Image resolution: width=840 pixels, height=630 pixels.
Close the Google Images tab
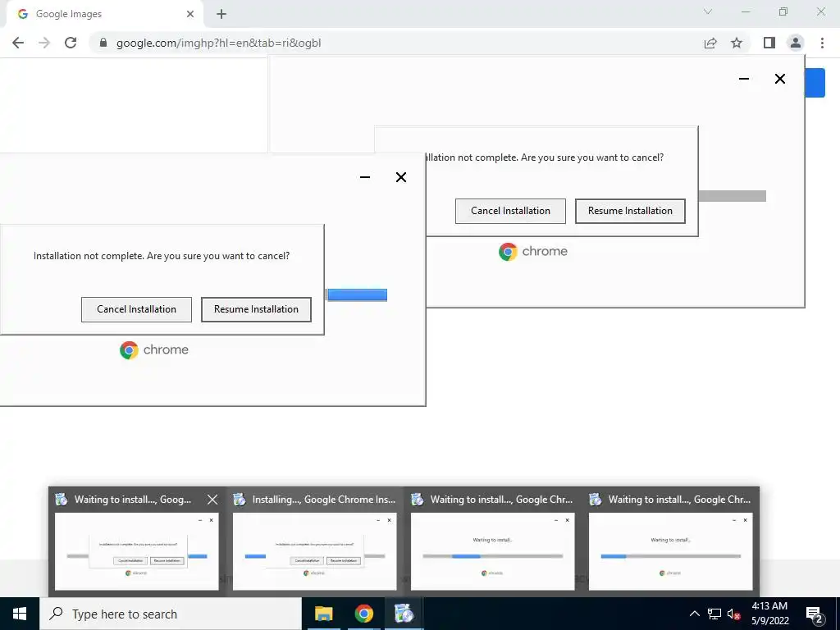point(190,14)
